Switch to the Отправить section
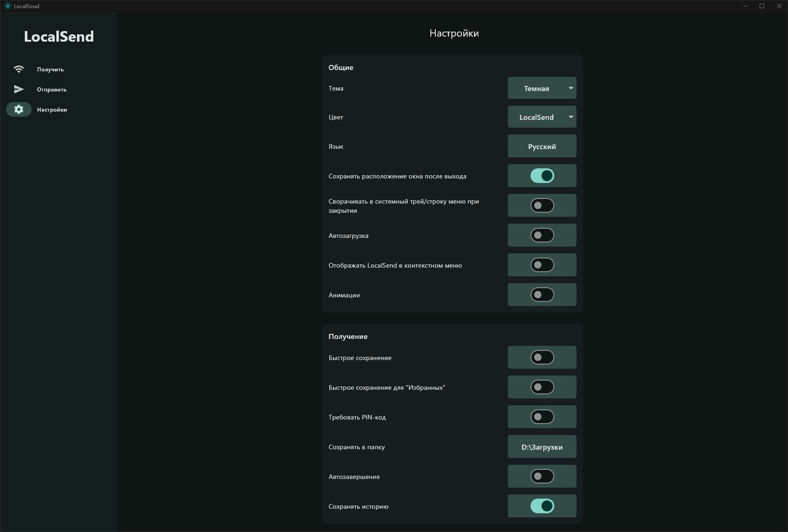Screen dimensions: 788x532 [52, 90]
